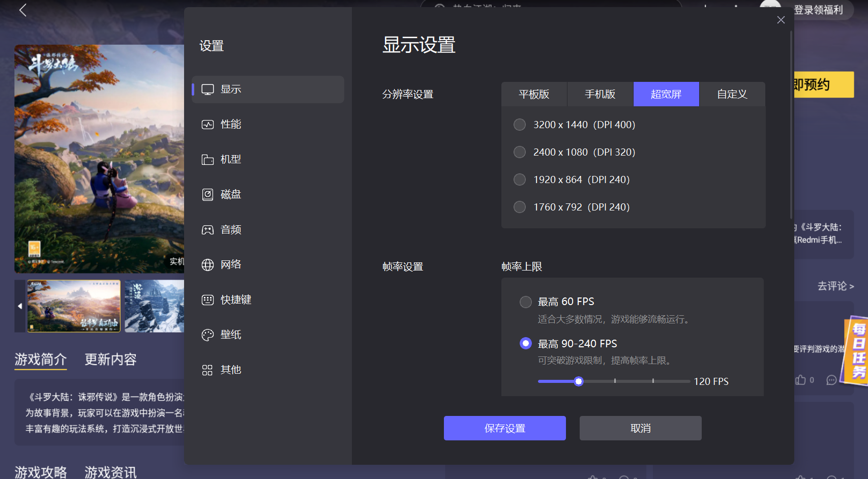
Task: Click the 设置 title in the sidebar
Action: tap(212, 46)
